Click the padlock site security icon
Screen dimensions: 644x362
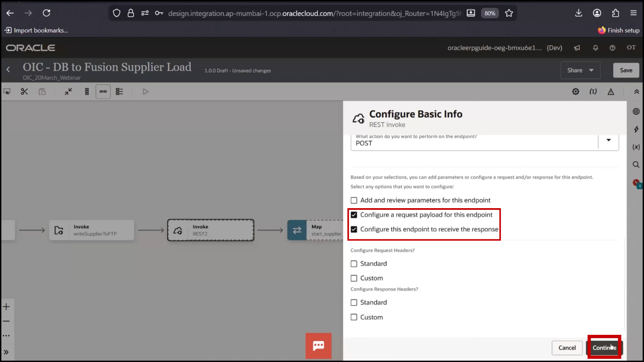tap(130, 13)
